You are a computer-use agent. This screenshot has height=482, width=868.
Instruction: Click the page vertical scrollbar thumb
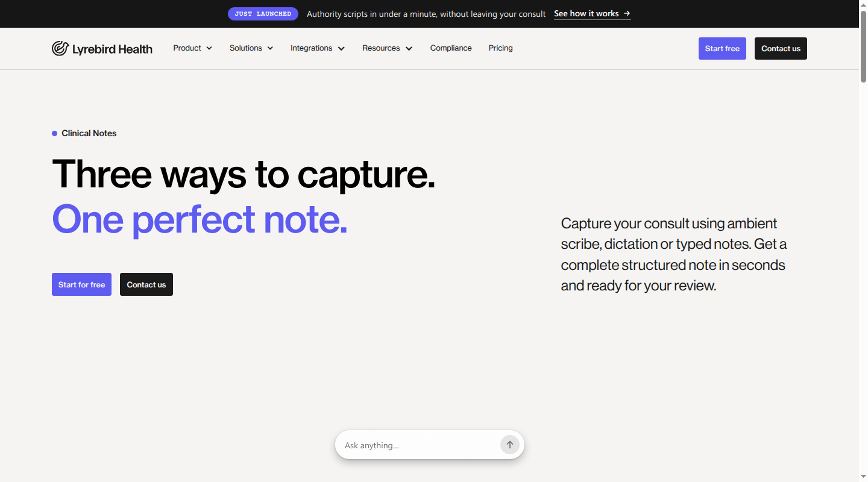[863, 46]
